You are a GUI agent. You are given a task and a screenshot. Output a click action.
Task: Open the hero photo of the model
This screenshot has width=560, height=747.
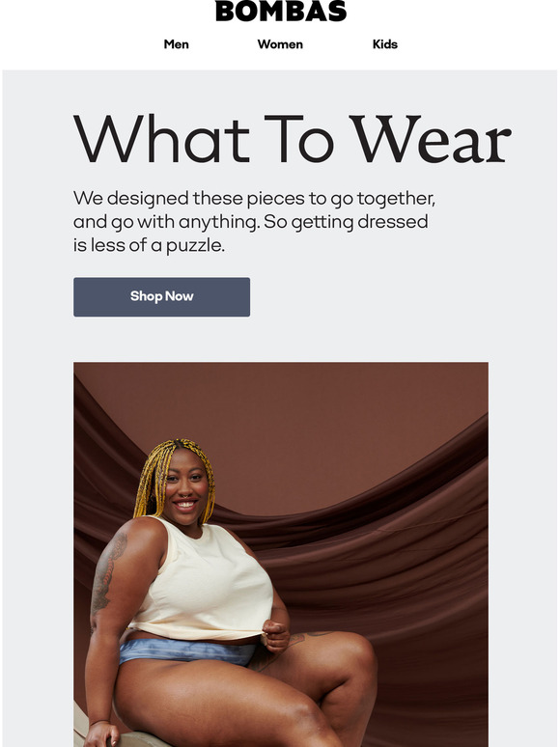(281, 554)
